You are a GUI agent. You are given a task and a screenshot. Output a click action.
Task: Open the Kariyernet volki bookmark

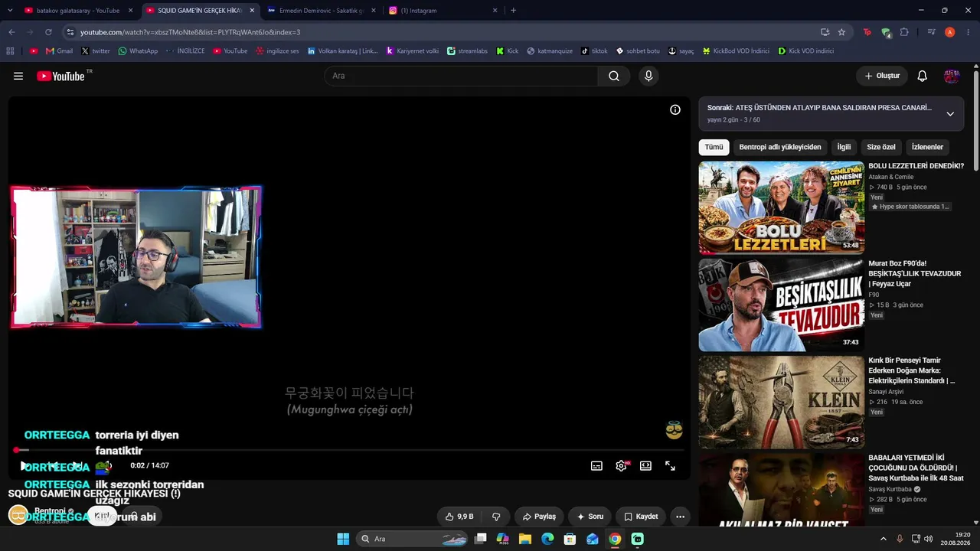click(x=413, y=51)
